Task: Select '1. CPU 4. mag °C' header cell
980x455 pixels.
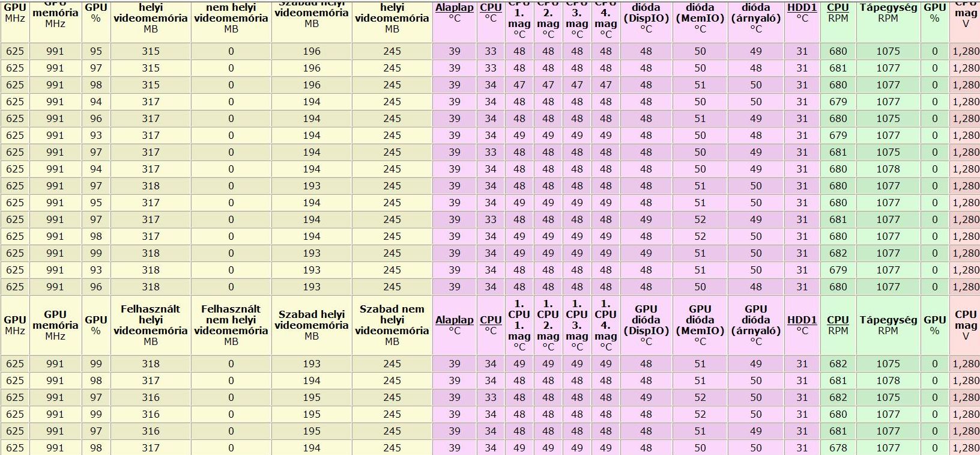Action: (x=606, y=325)
